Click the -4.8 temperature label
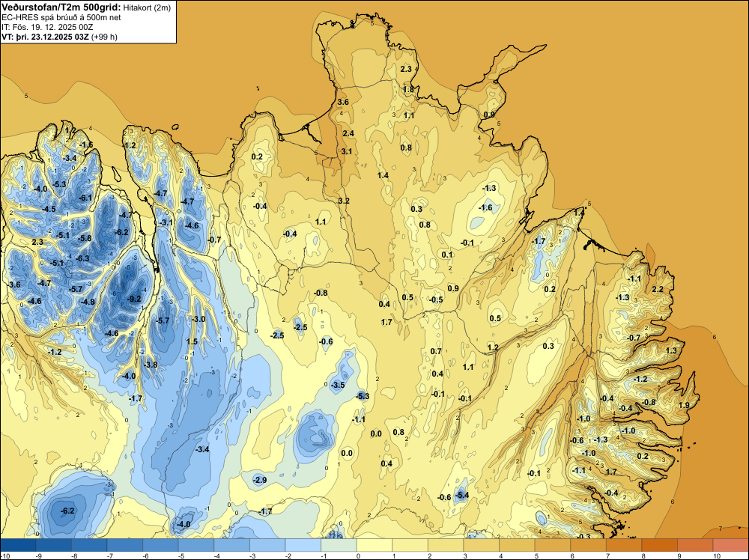Image resolution: width=749 pixels, height=560 pixels. tap(88, 302)
